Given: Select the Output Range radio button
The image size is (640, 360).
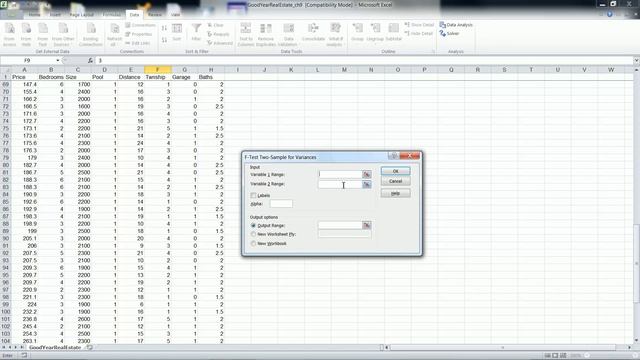Looking at the screenshot, I should click(x=253, y=225).
